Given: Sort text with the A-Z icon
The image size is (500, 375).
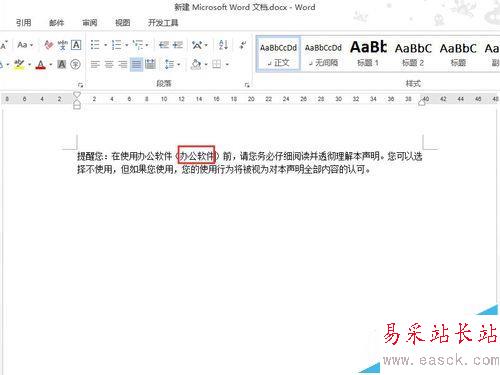Looking at the screenshot, I should pos(223,45).
